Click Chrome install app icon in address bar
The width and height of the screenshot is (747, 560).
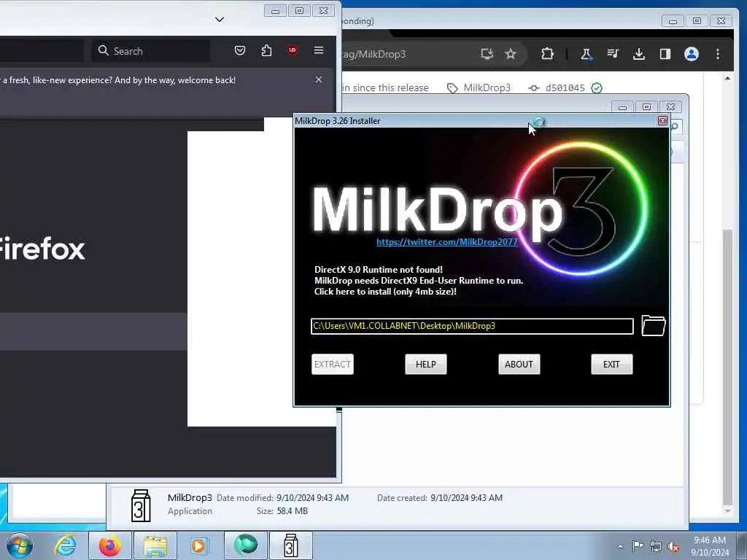(x=487, y=54)
